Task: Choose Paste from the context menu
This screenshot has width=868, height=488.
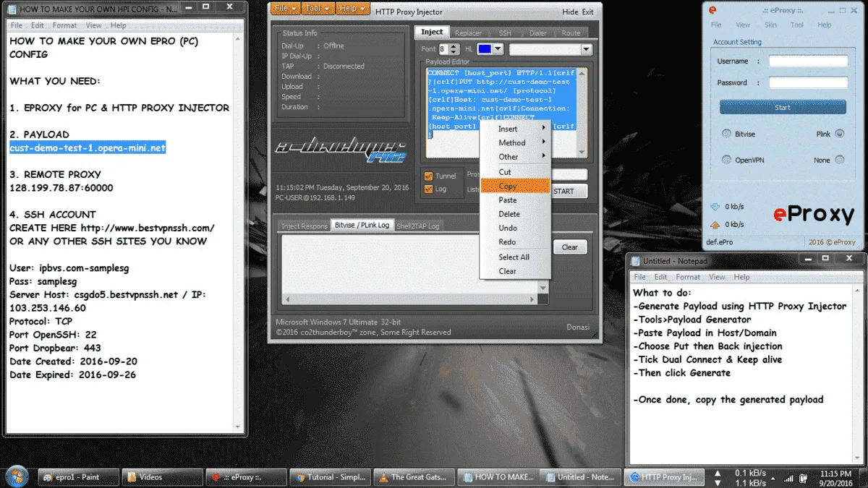Action: [515, 200]
